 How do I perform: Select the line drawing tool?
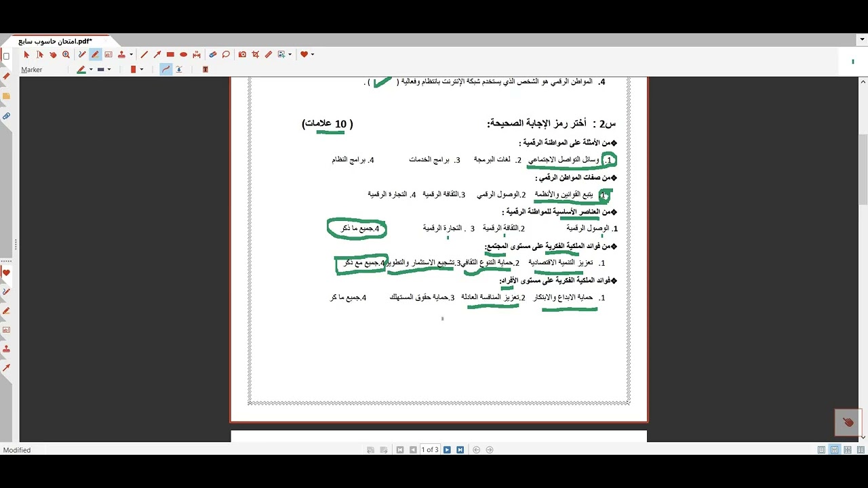pos(144,55)
